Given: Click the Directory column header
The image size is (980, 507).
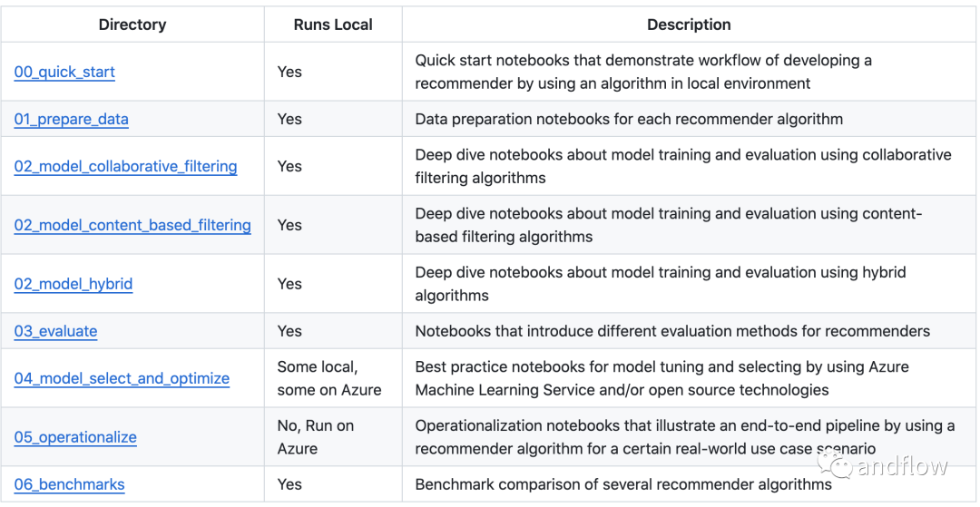Looking at the screenshot, I should [x=132, y=24].
